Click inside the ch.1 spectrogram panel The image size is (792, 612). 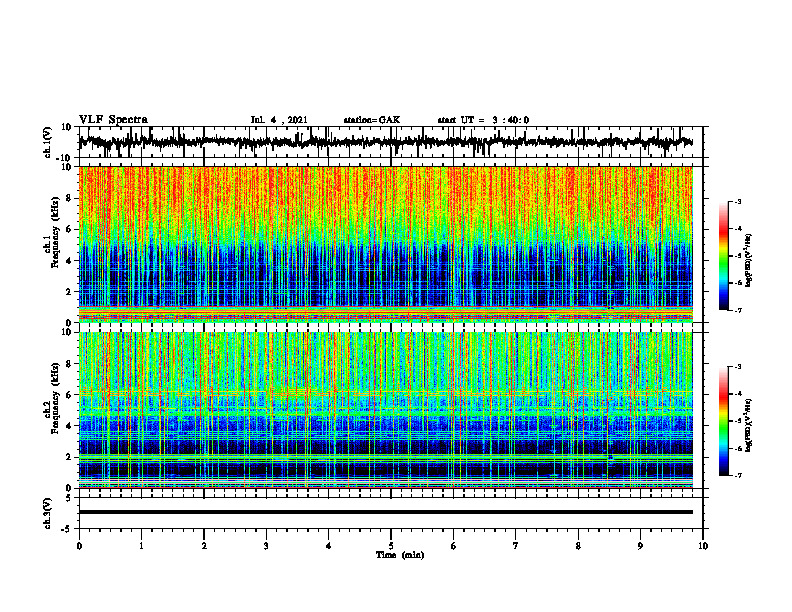pos(386,244)
